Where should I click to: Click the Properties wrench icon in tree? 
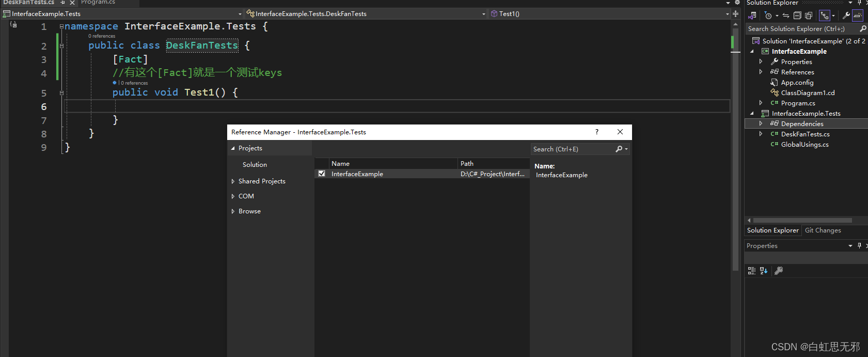tap(775, 61)
